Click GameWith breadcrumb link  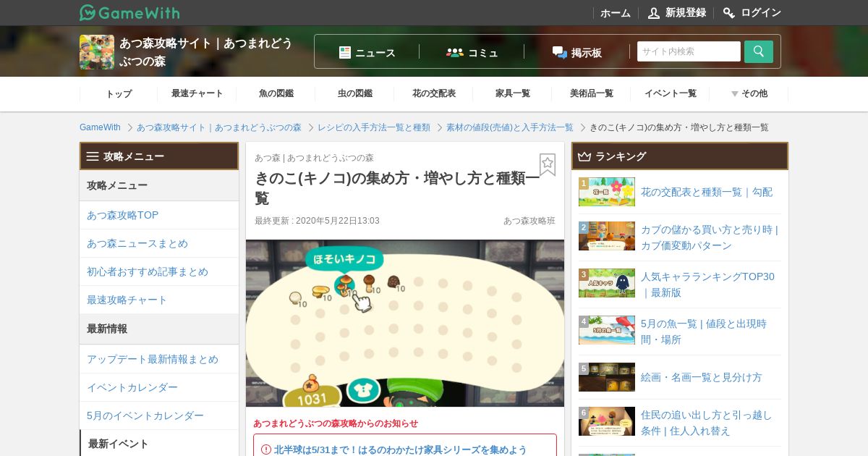click(x=100, y=127)
